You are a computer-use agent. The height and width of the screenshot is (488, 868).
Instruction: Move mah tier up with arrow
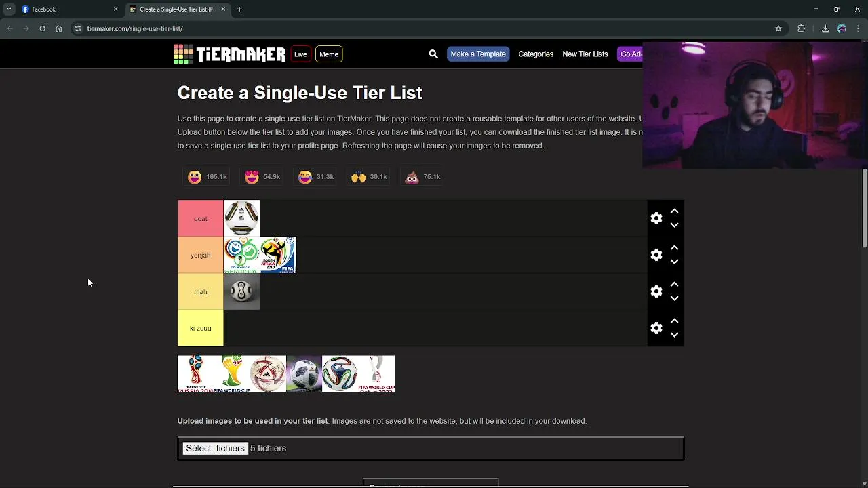(x=674, y=285)
